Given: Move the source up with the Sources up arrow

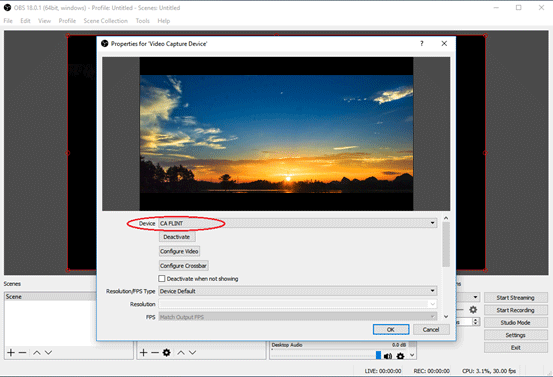Looking at the screenshot, I should pos(181,352).
